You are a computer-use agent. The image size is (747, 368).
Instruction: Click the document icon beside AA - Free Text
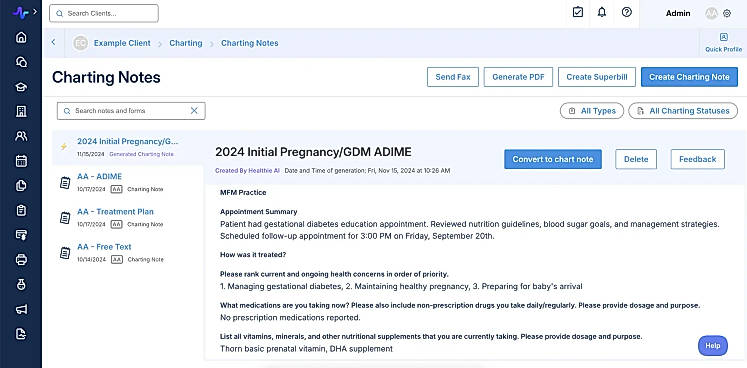pos(65,253)
